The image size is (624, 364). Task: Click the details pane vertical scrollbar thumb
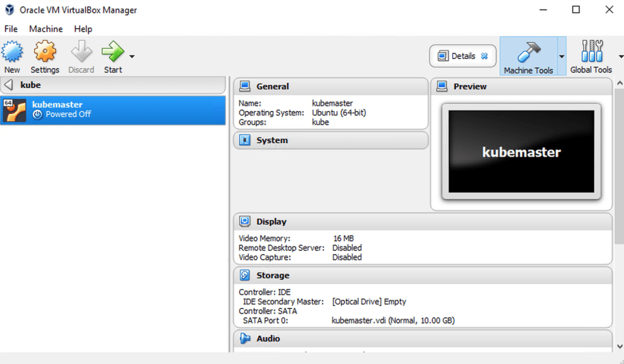pos(620,166)
